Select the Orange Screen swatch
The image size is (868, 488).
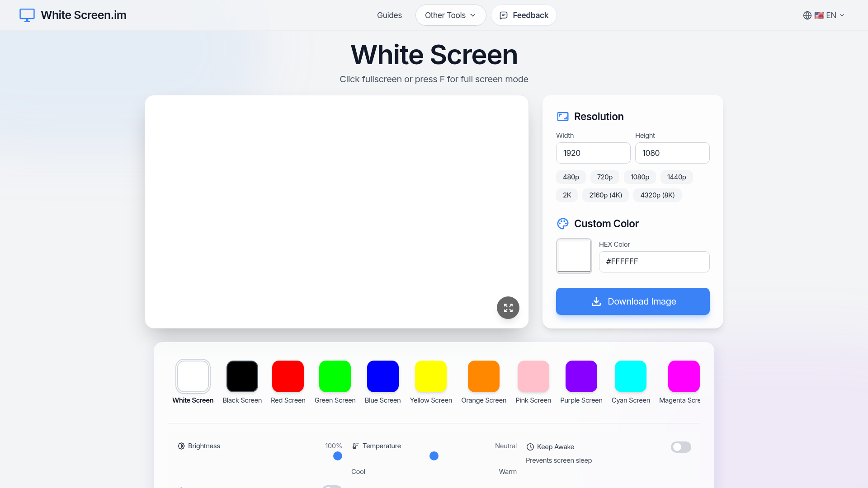pyautogui.click(x=484, y=376)
